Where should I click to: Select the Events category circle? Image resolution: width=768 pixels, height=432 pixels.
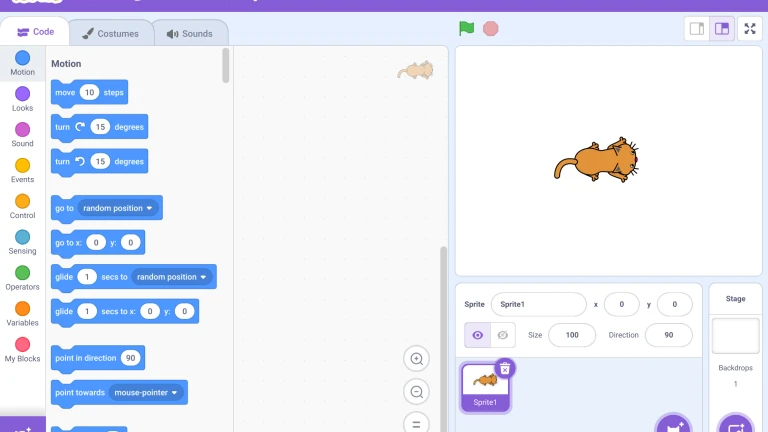pos(23,165)
